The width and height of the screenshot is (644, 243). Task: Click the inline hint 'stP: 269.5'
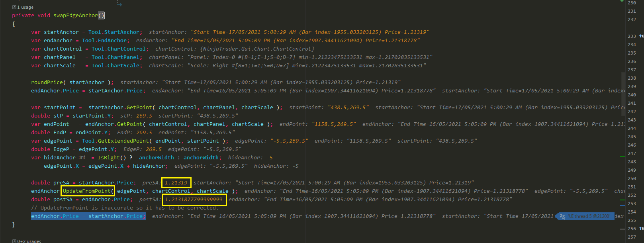[x=136, y=116]
